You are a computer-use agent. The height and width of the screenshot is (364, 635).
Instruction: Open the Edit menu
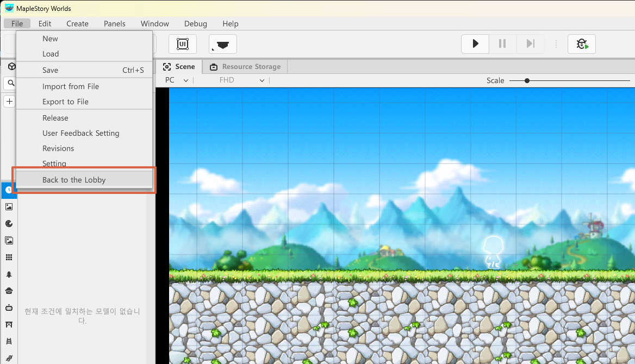(x=45, y=23)
